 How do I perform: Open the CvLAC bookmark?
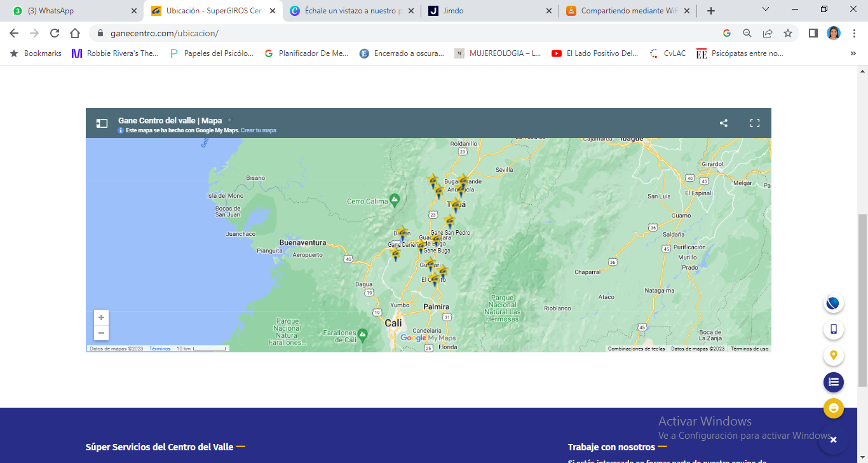coord(668,53)
